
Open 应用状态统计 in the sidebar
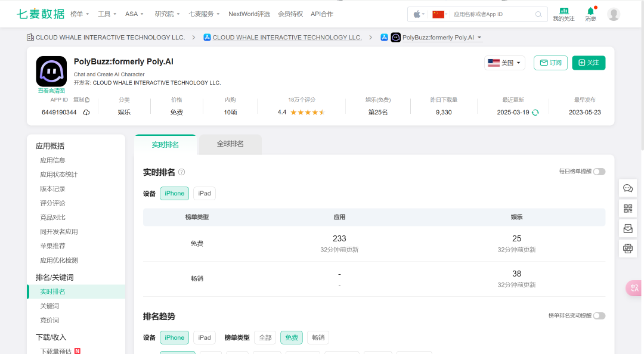pos(58,175)
